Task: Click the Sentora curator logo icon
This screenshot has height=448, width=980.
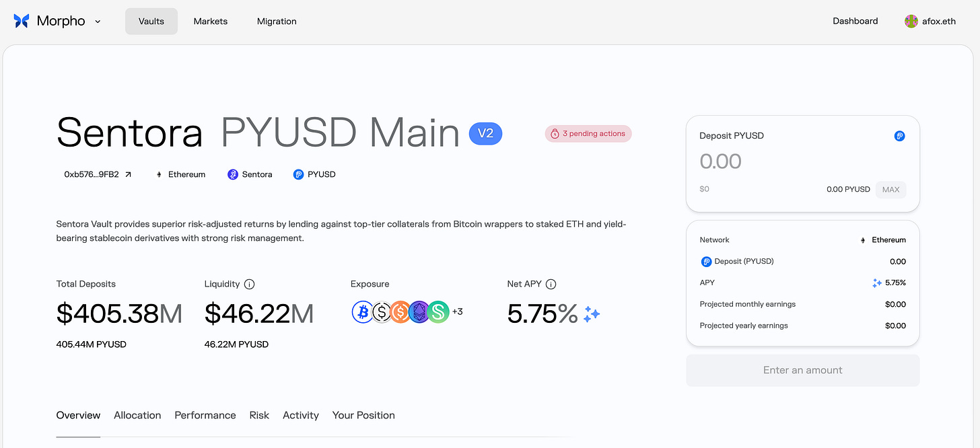Action: [x=233, y=174]
